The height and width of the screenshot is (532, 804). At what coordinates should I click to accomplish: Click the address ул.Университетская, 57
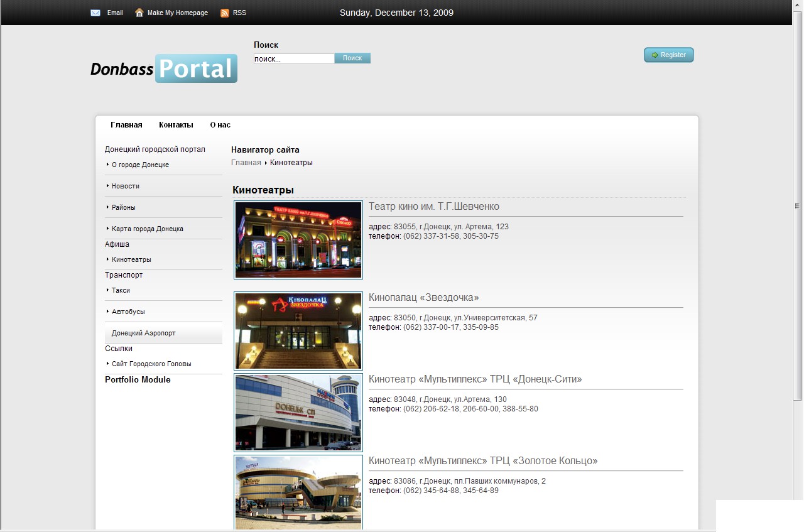tap(496, 318)
